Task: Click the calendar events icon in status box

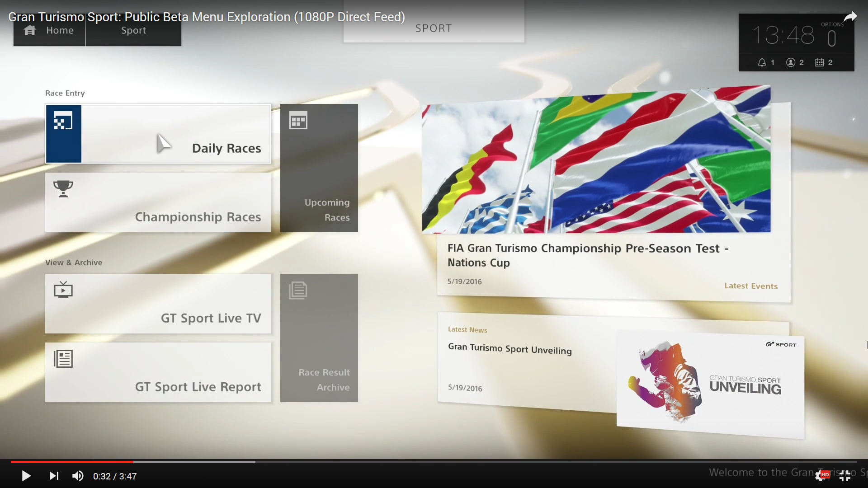Action: 820,62
